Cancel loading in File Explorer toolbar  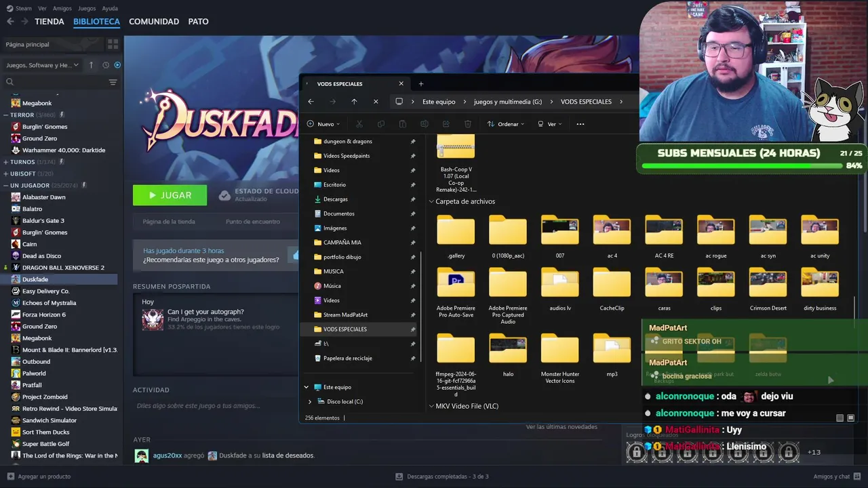tap(376, 102)
